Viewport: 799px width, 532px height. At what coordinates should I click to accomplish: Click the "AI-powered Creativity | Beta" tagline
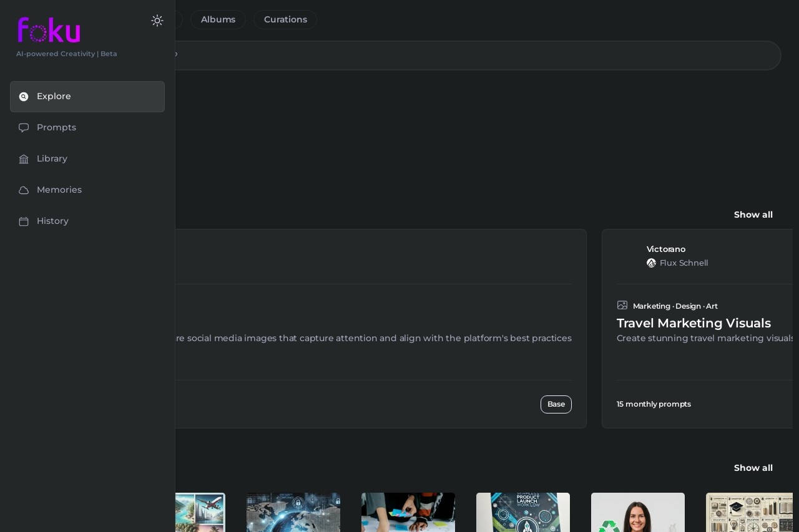click(67, 54)
